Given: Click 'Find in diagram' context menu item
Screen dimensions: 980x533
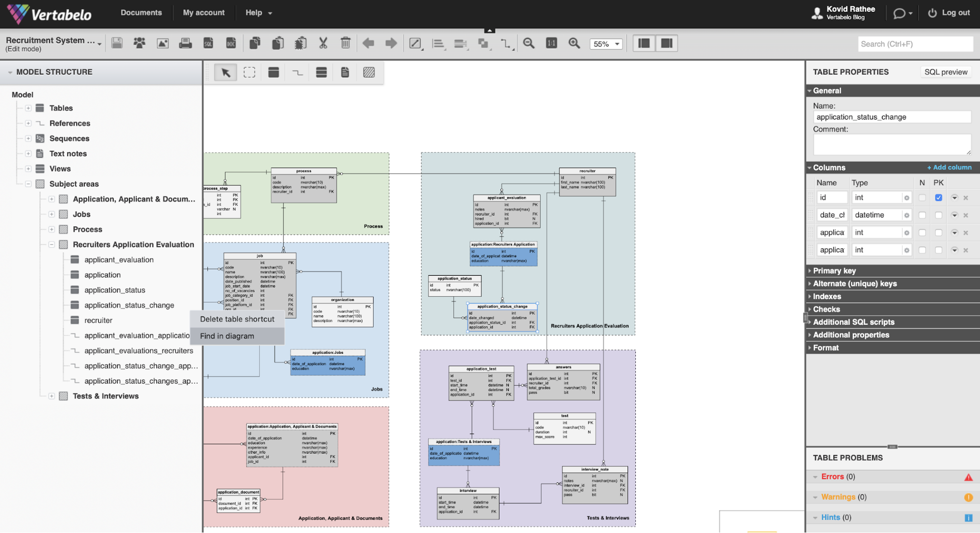Looking at the screenshot, I should (x=226, y=336).
